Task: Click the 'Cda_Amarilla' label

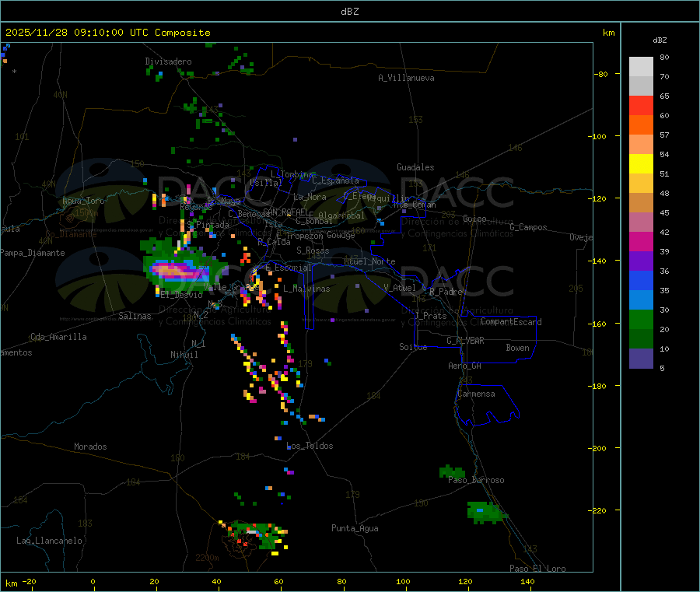Action: 58,337
